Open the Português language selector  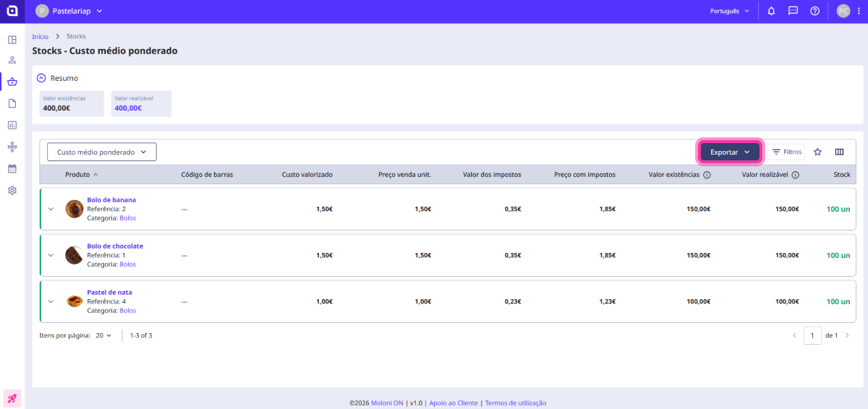(729, 11)
